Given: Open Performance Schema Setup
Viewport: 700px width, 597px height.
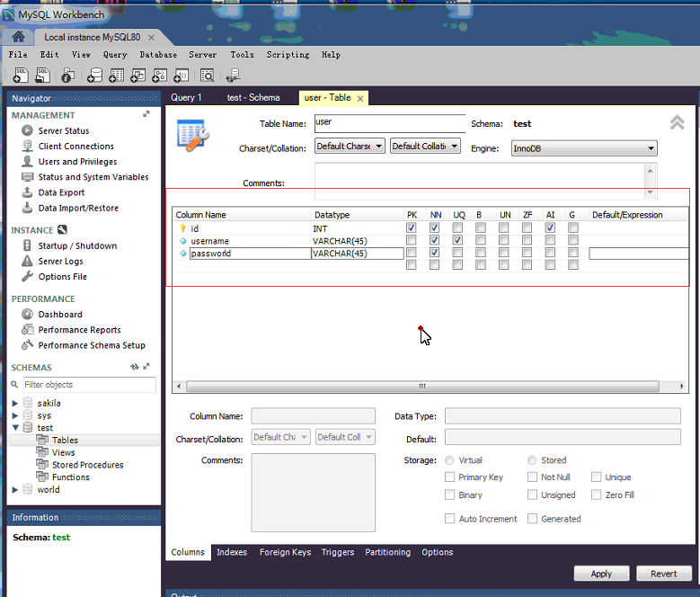Looking at the screenshot, I should (x=92, y=345).
